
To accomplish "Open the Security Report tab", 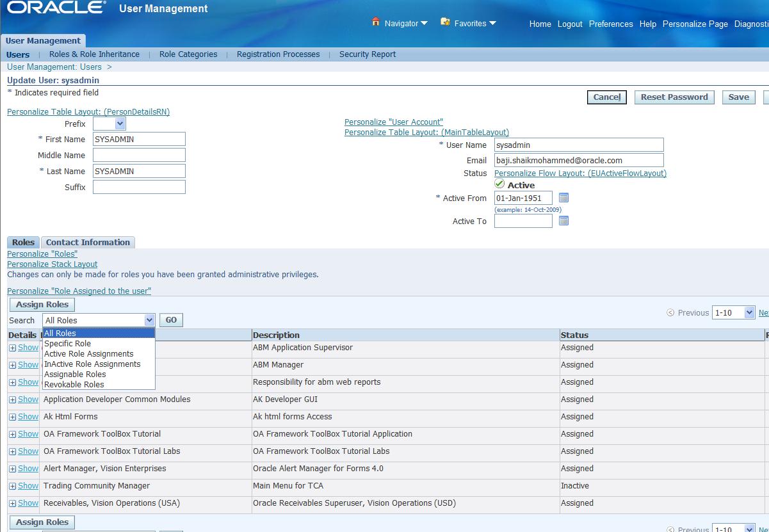I will pos(368,54).
